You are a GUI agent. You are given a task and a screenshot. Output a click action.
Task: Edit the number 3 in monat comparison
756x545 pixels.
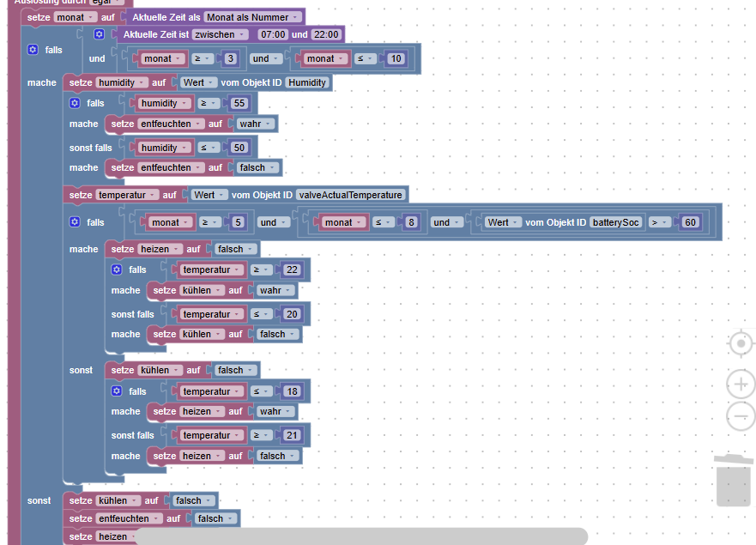[231, 58]
